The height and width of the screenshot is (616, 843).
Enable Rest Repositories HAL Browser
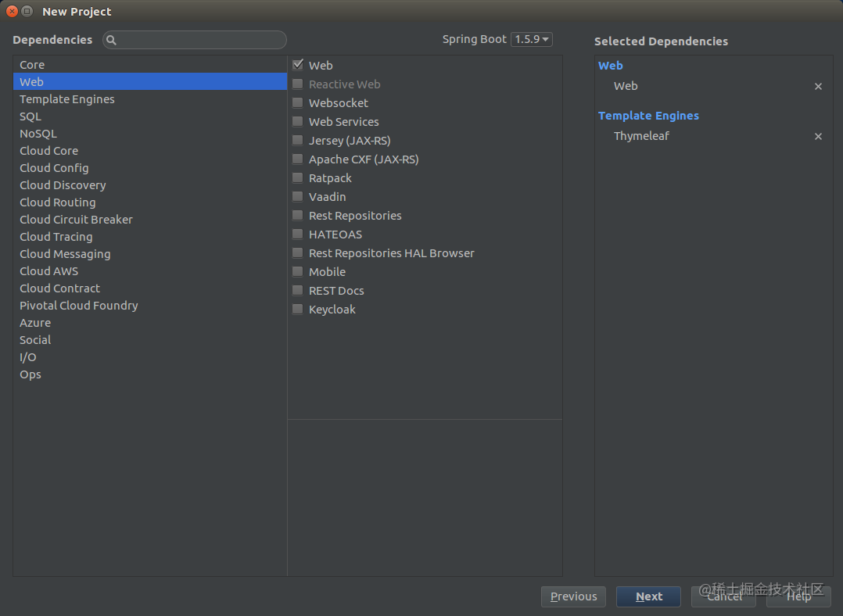point(297,252)
